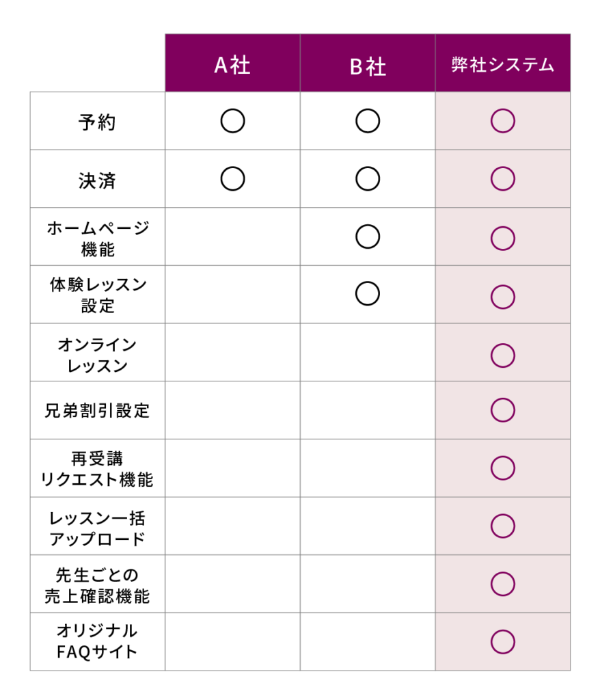Click the 弊社システム circle for オリジナルFAQサイト

502,642
